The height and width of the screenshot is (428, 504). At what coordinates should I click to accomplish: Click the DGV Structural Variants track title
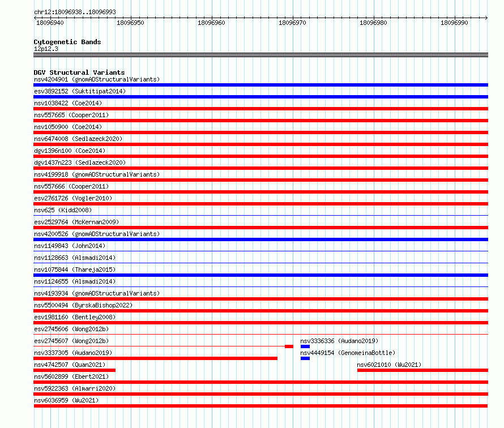79,72
